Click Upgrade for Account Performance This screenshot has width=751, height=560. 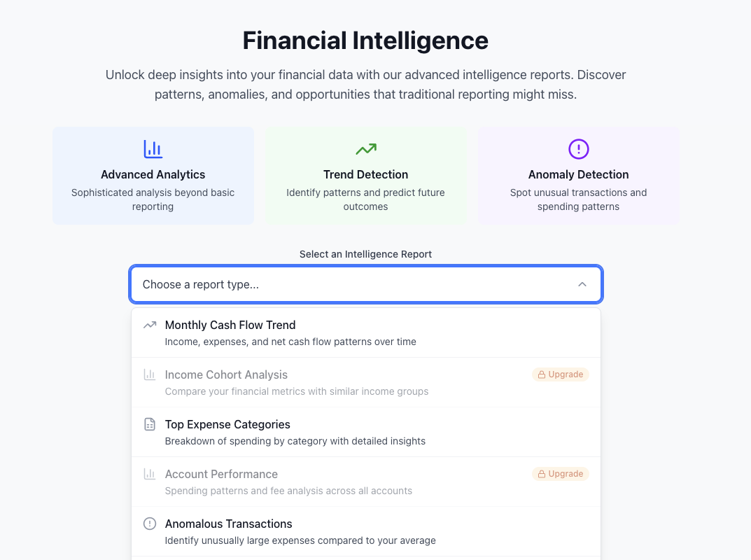(560, 474)
